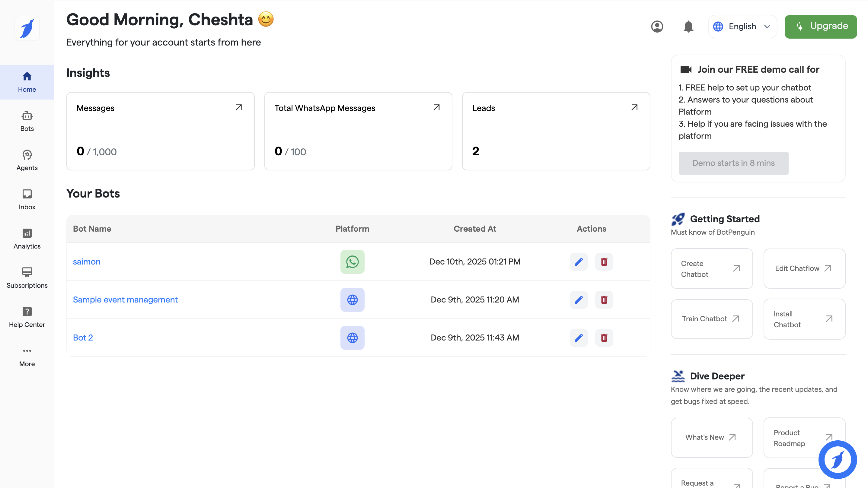The width and height of the screenshot is (868, 488).
Task: Delete Sample event management bot
Action: 604,300
